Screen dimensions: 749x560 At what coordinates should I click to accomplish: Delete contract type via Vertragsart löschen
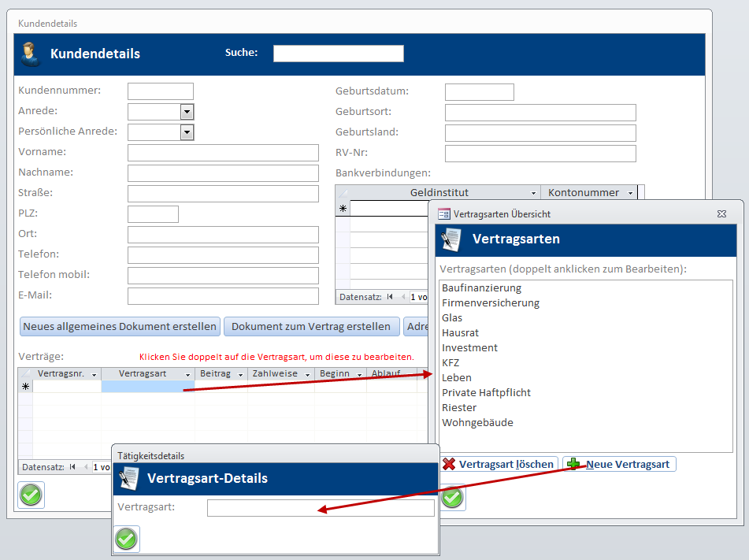(499, 464)
